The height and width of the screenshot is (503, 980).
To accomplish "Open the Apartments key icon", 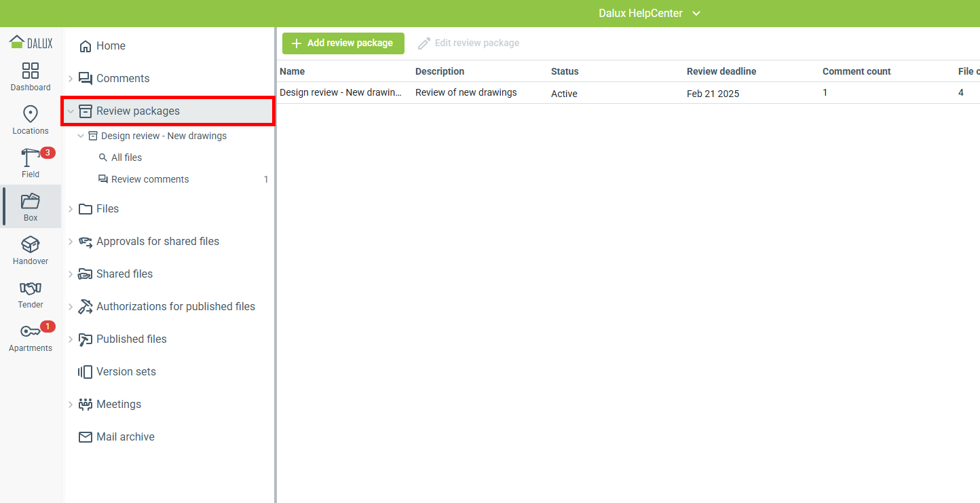I will click(x=31, y=332).
